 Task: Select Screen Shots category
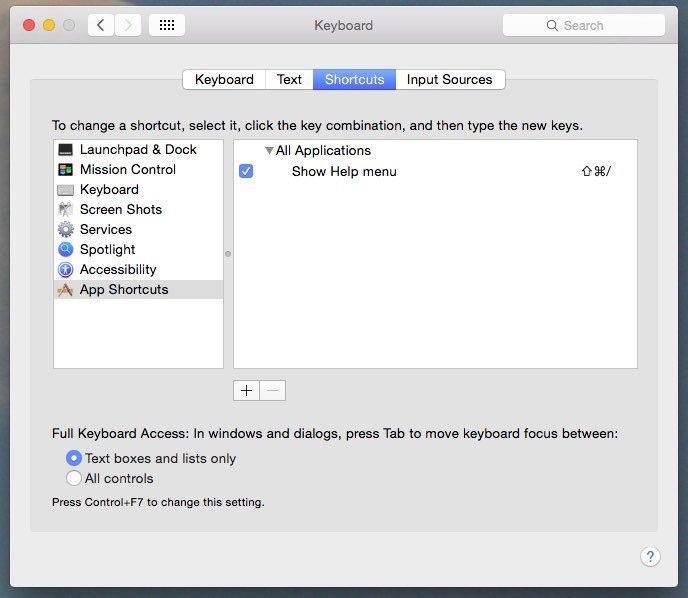138,209
